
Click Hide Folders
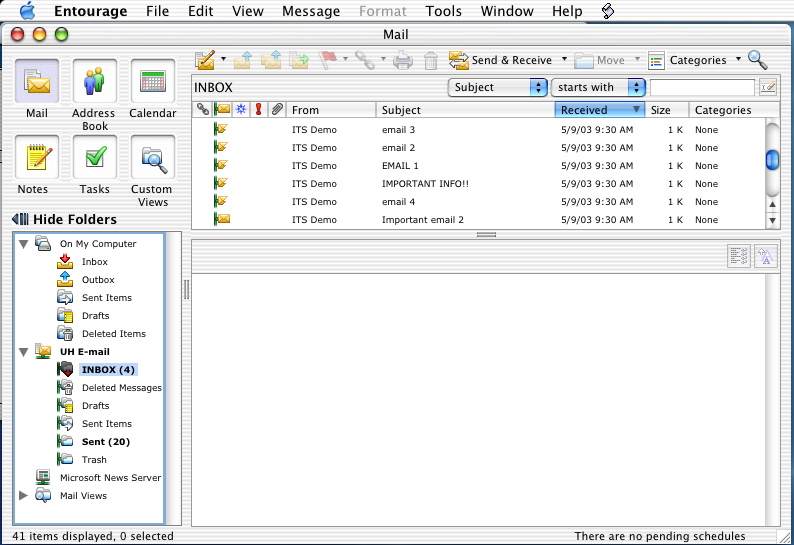[64, 219]
